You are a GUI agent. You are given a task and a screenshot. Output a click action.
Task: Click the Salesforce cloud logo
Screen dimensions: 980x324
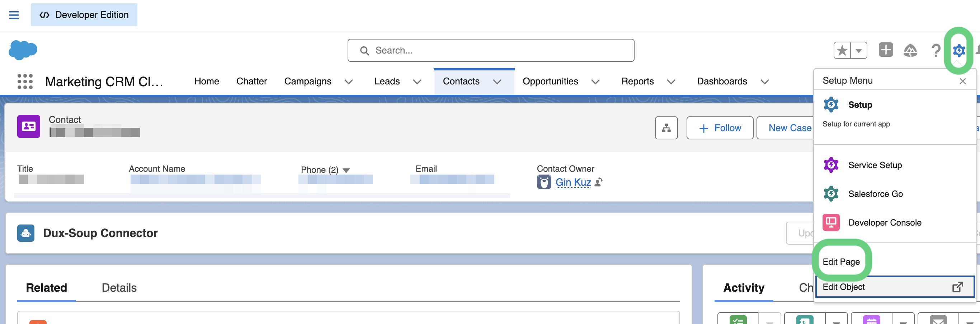coord(23,50)
